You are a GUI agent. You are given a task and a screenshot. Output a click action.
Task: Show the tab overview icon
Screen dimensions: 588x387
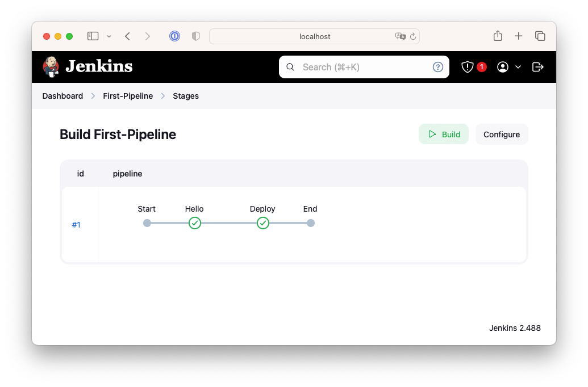point(540,36)
